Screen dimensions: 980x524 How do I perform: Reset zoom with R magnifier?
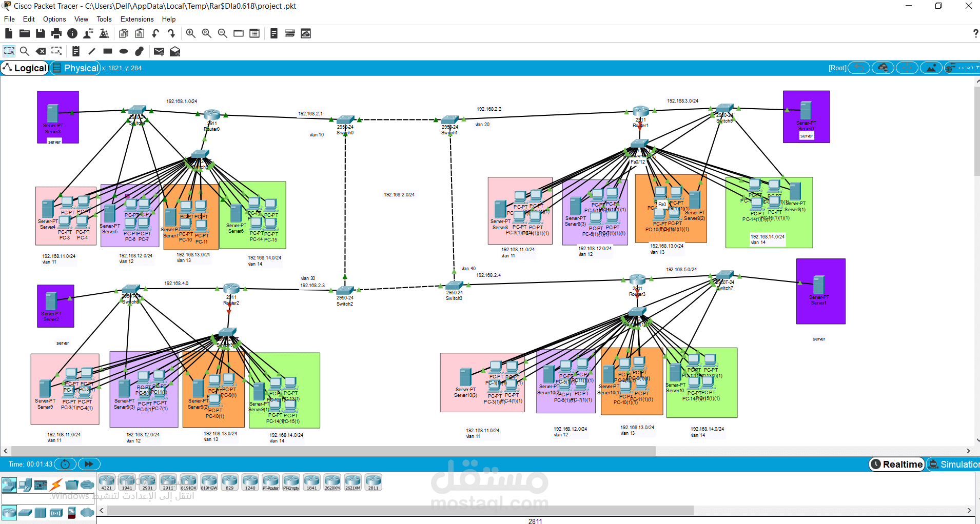point(206,33)
